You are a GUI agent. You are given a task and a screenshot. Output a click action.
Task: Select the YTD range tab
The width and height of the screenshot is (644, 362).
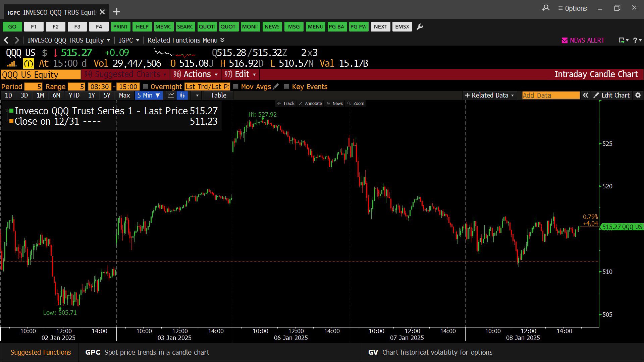(74, 96)
